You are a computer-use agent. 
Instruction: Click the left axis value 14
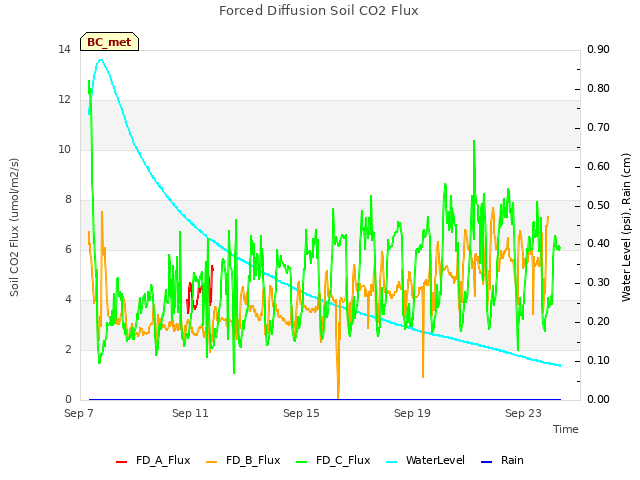(x=64, y=50)
